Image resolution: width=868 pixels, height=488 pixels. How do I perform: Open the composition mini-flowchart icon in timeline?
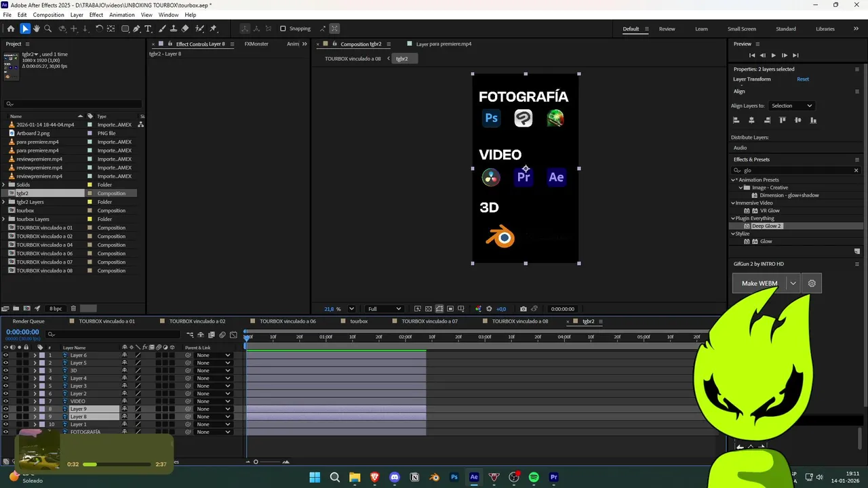pyautogui.click(x=190, y=335)
